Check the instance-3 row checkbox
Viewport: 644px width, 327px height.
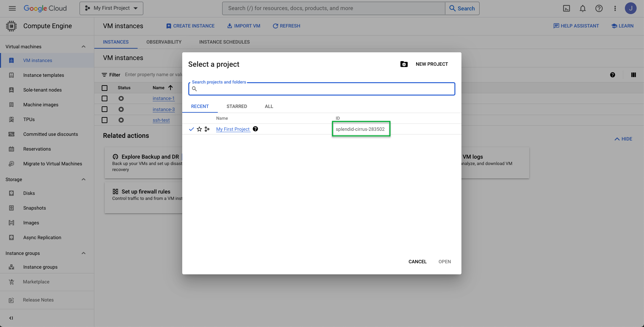[105, 109]
